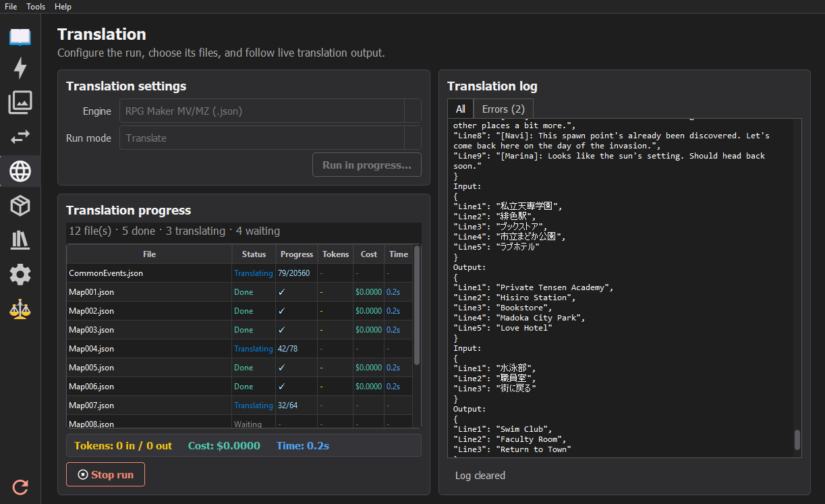
Task: Open the settings gear sidebar icon
Action: click(x=20, y=275)
